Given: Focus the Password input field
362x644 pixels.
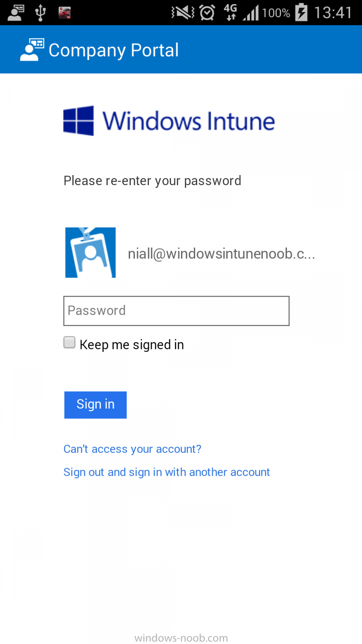Looking at the screenshot, I should pyautogui.click(x=176, y=311).
